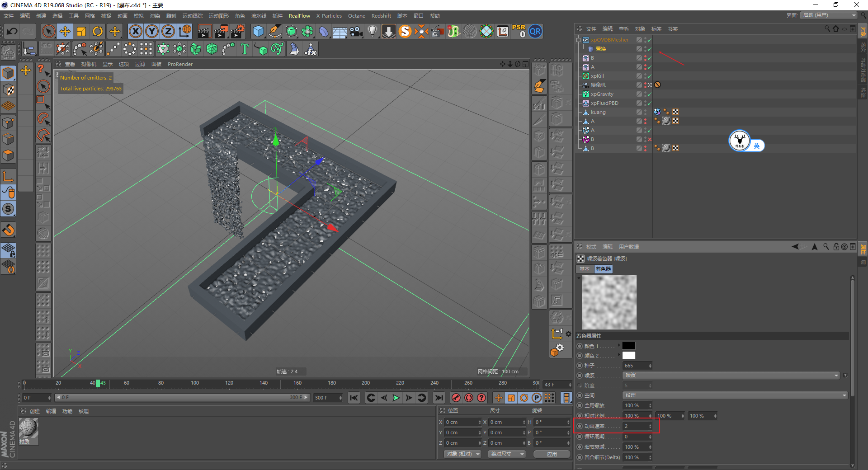The width and height of the screenshot is (868, 470).
Task: Click the Render View clapperboard icon
Action: pyautogui.click(x=204, y=31)
